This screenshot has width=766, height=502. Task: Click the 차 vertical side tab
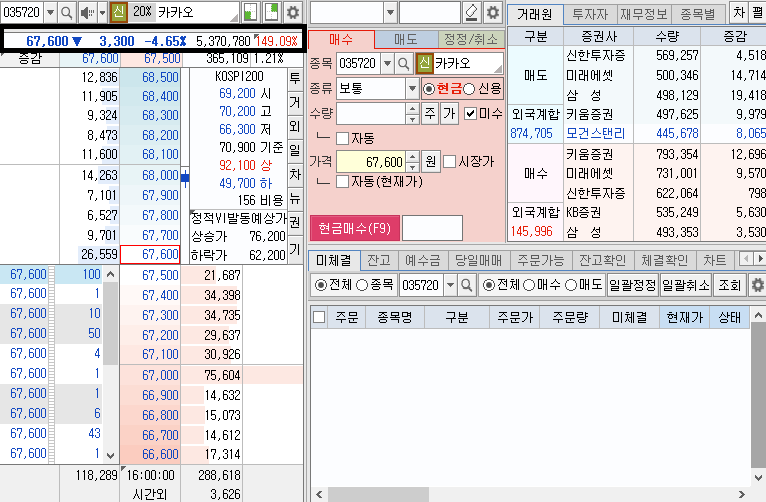point(295,174)
